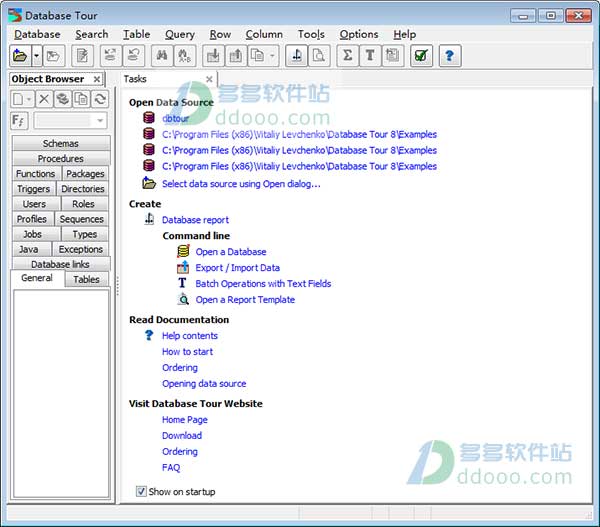Click the empty Object Browser list area
The height and width of the screenshot is (527, 600).
tap(61, 393)
